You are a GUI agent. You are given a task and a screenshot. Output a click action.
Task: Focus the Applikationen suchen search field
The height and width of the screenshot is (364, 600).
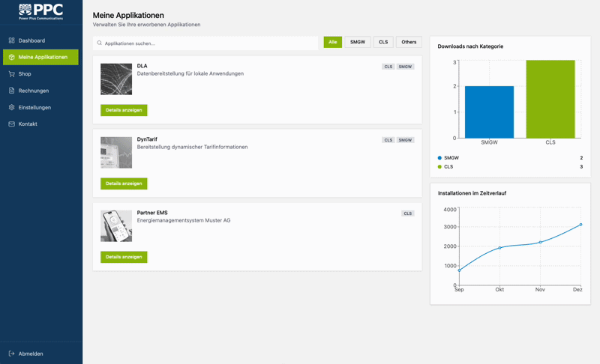coord(210,43)
